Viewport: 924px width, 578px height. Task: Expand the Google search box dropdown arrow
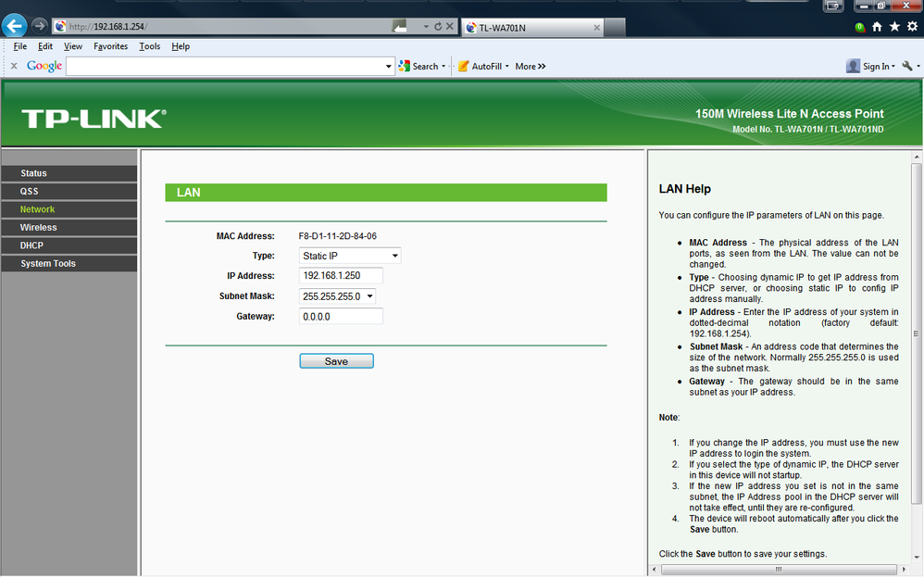[388, 66]
